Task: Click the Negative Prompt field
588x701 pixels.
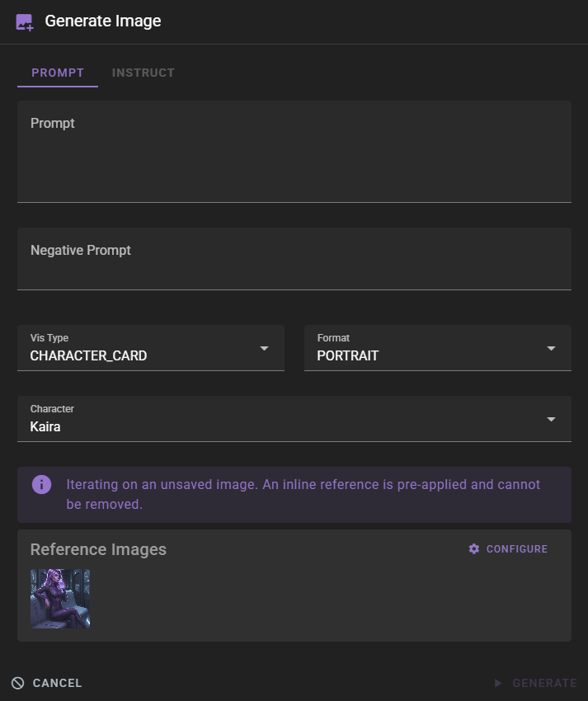Action: click(294, 258)
